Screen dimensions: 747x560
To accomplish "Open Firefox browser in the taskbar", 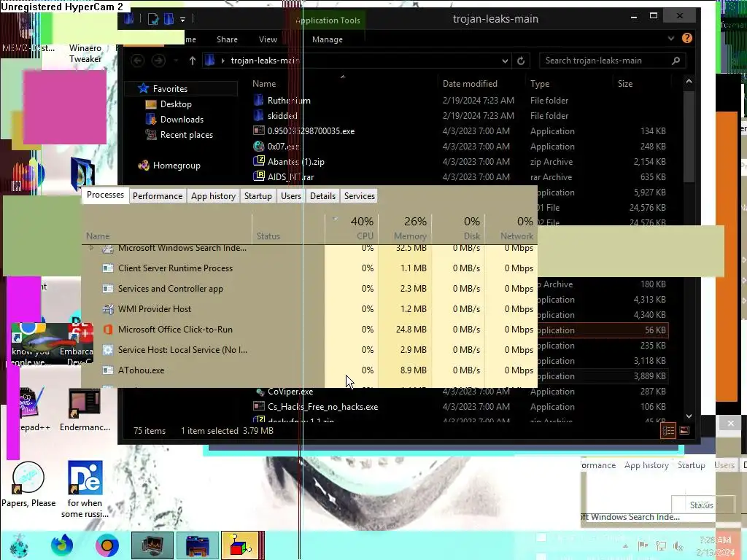I will 62,545.
